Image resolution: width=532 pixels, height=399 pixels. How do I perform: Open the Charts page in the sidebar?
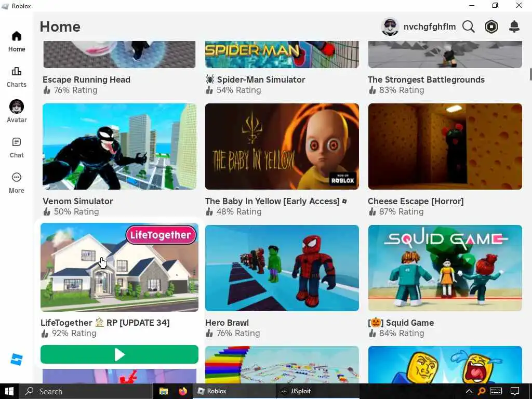pyautogui.click(x=16, y=77)
